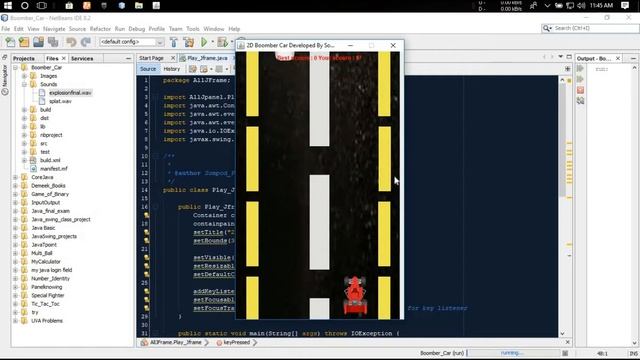This screenshot has width=640, height=360.
Task: Select the UVA Problems project
Action: tap(47, 321)
